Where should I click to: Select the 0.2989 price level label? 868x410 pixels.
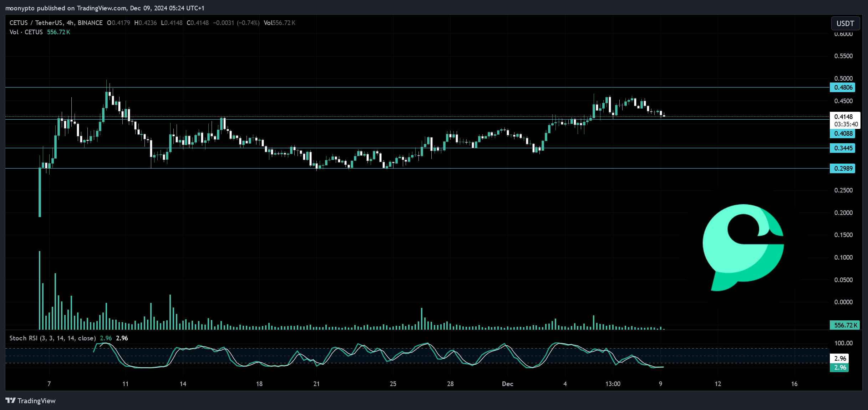click(843, 169)
